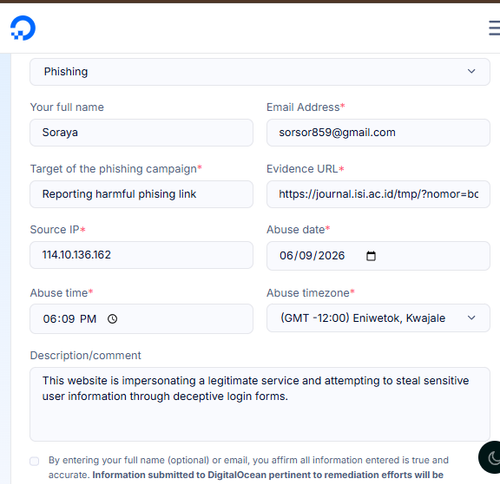
Task: Focus the Target of the phishing campaign field
Action: [x=141, y=194]
